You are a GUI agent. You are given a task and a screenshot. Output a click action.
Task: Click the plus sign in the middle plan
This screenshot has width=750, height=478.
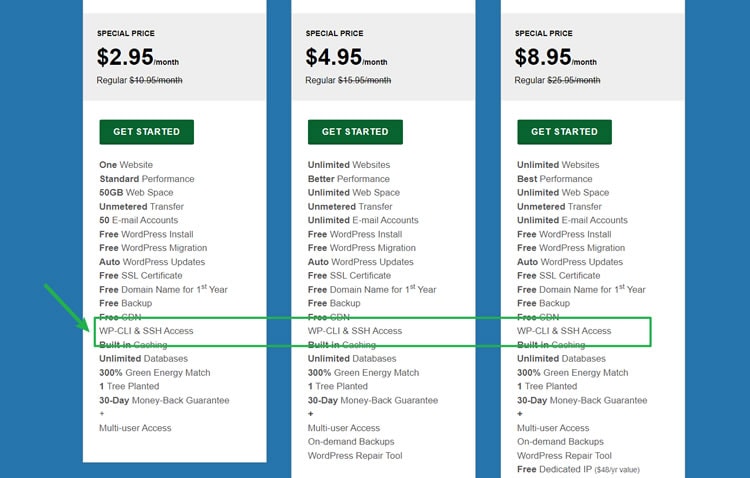tap(310, 413)
